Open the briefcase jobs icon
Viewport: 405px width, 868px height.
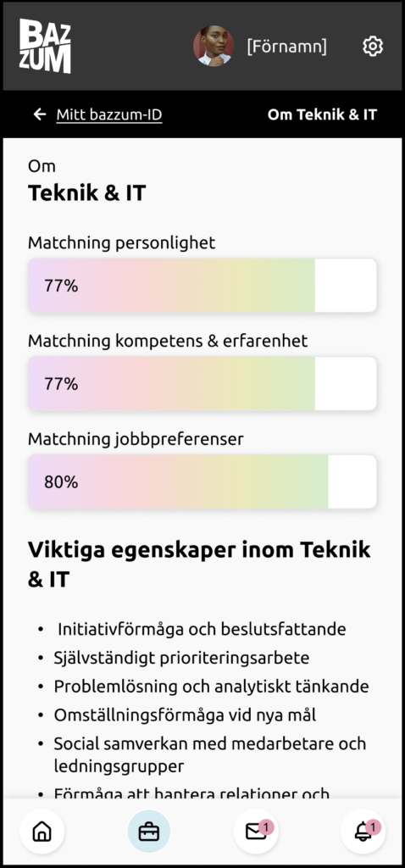[149, 831]
